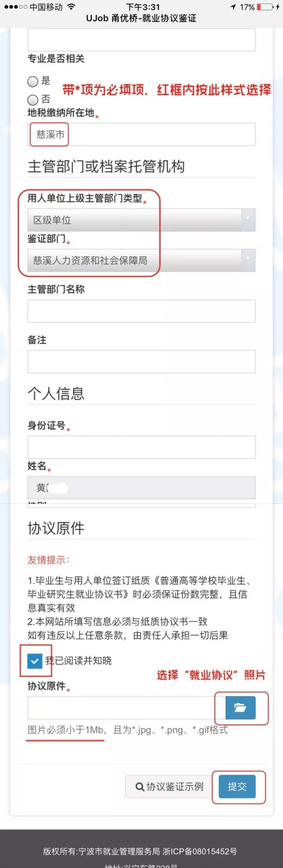This screenshot has height=868, width=283.
Task: Click the 协议原件 file path field
Action: [x=127, y=708]
